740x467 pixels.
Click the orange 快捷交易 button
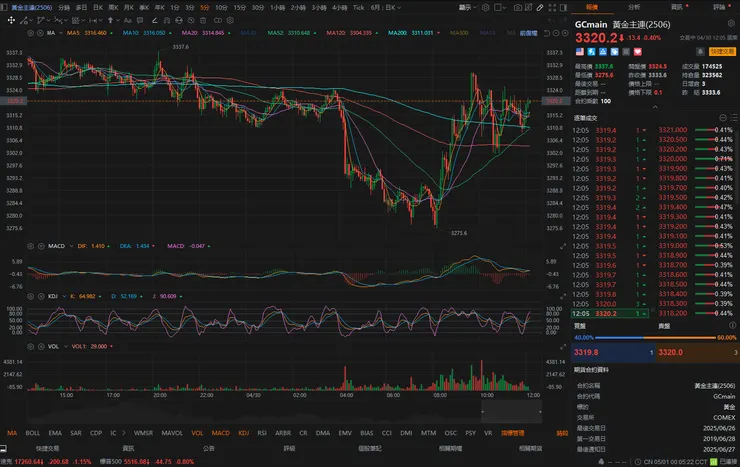coord(722,49)
